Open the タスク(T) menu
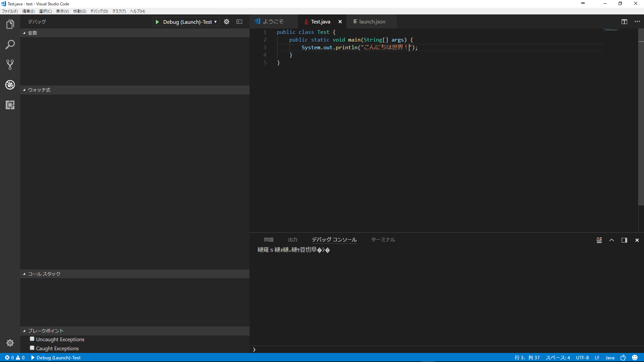Viewport: 644px width, 362px height. tap(119, 11)
